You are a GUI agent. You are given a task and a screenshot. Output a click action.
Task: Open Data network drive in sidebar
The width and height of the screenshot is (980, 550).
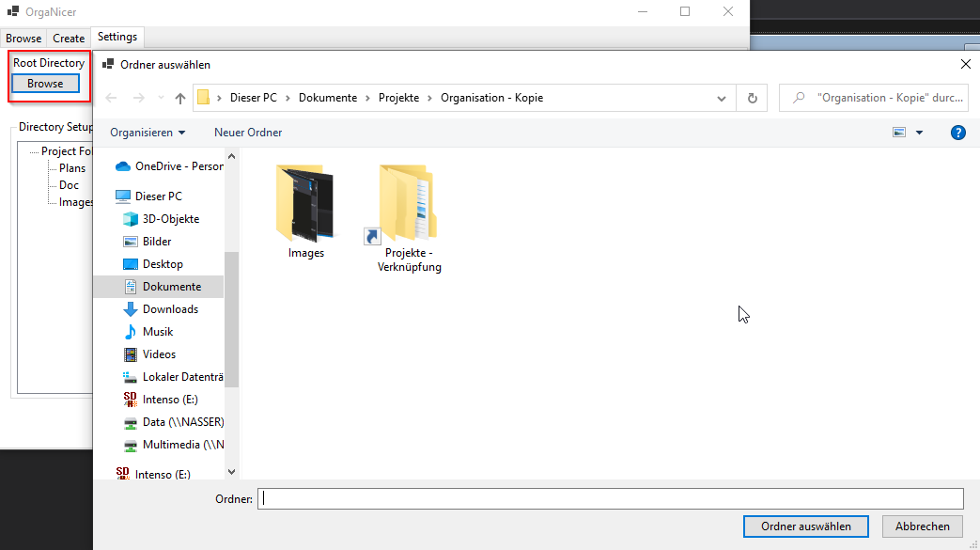pos(173,422)
